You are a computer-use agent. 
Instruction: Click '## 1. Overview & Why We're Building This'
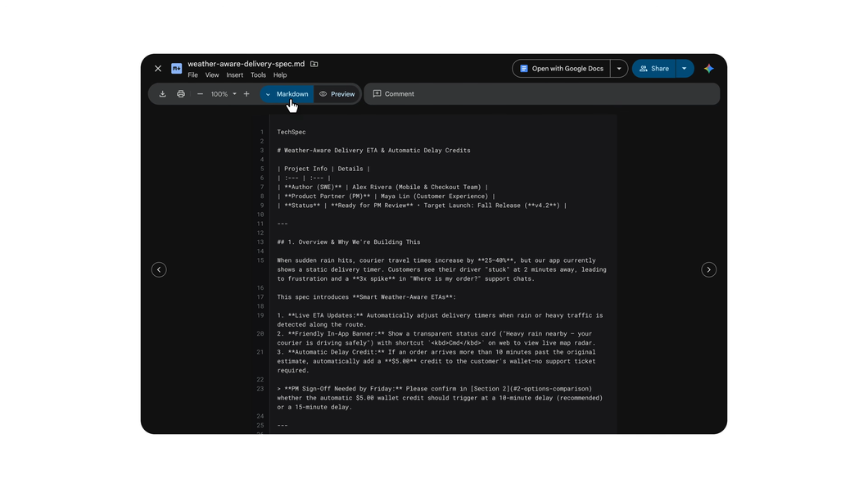[x=349, y=242]
